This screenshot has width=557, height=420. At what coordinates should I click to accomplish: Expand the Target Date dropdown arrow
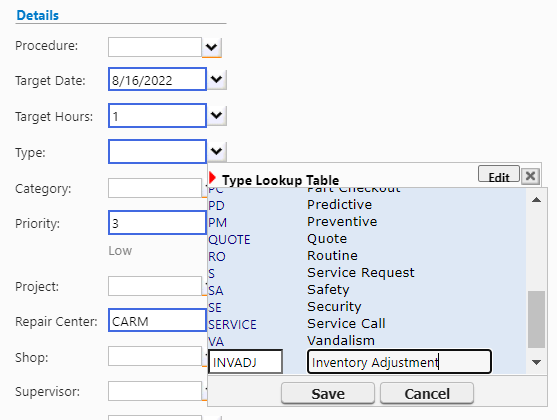click(217, 79)
